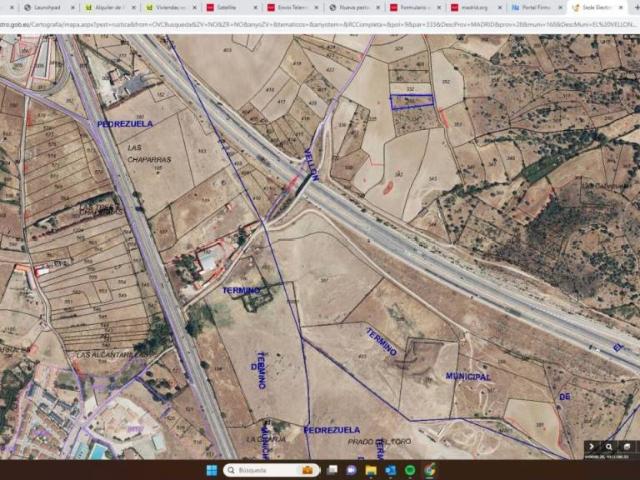The height and width of the screenshot is (480, 640).
Task: Expand the map tools arrow button
Action: pyautogui.click(x=591, y=447)
